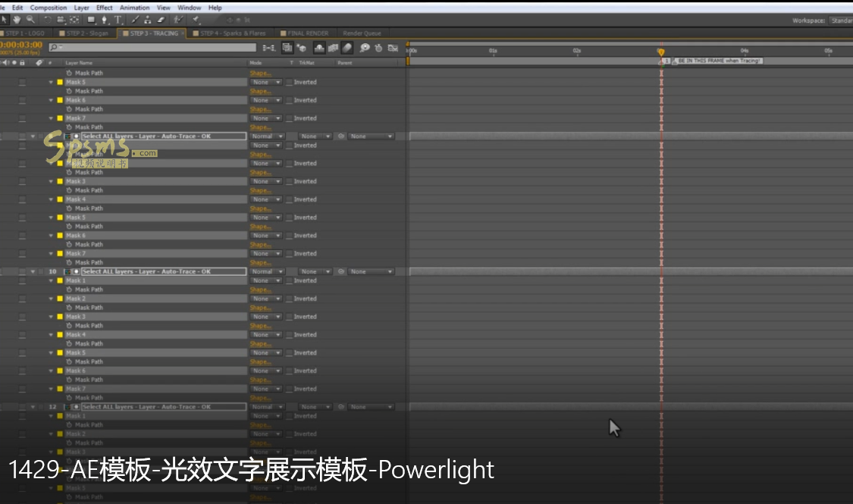Collapse Mask 2 triangle under layer 10

tap(51, 299)
